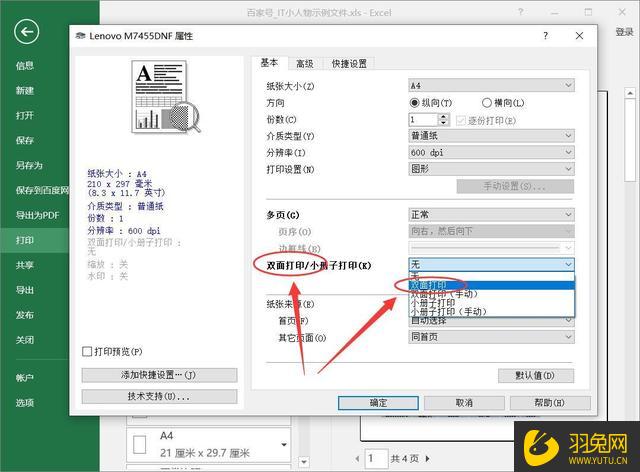Select 另存为 in Excel sidebar
Viewport: 640px width, 472px height.
tap(29, 165)
